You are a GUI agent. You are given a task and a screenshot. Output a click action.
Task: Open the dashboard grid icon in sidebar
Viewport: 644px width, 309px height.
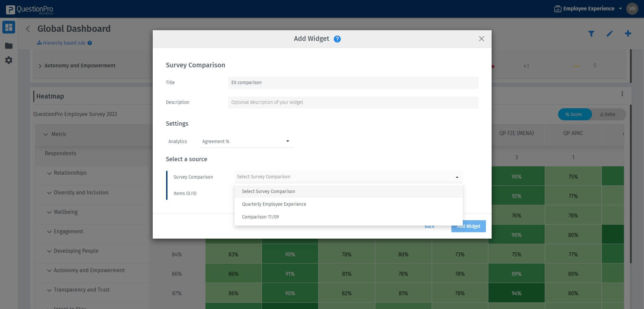(x=9, y=27)
